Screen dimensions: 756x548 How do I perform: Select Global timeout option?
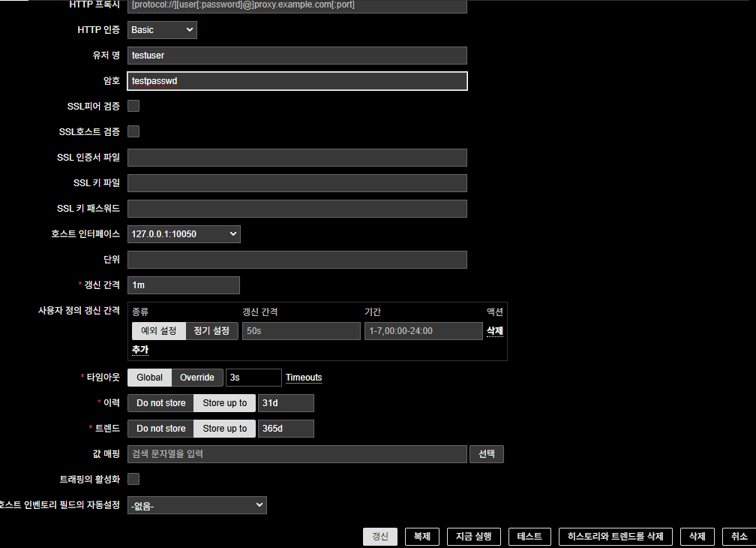[149, 378]
